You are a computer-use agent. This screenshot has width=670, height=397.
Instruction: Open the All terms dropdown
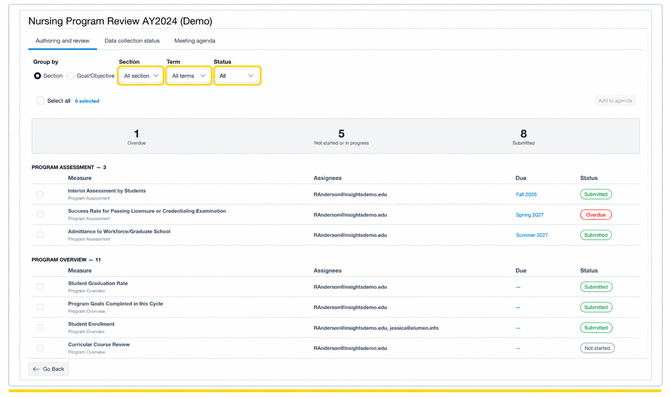click(188, 76)
